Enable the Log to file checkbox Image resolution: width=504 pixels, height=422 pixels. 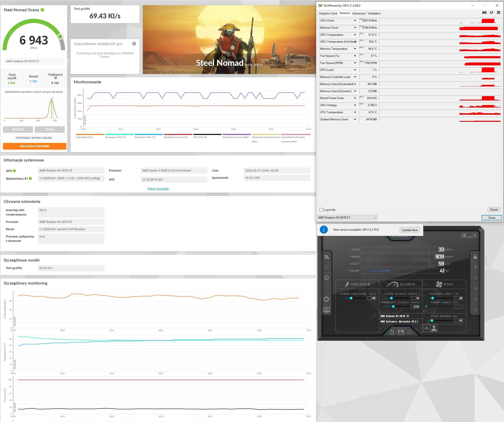tap(321, 210)
